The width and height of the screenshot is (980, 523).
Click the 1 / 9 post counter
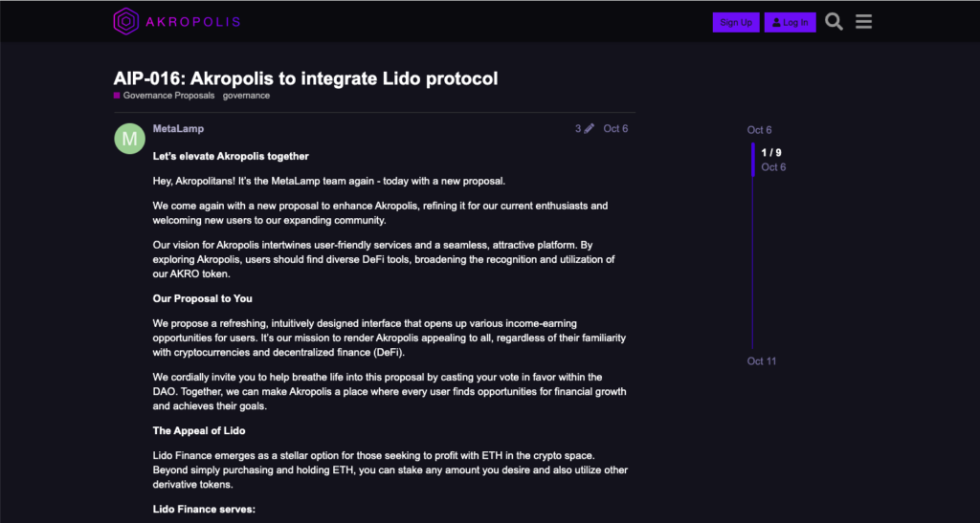tap(771, 153)
